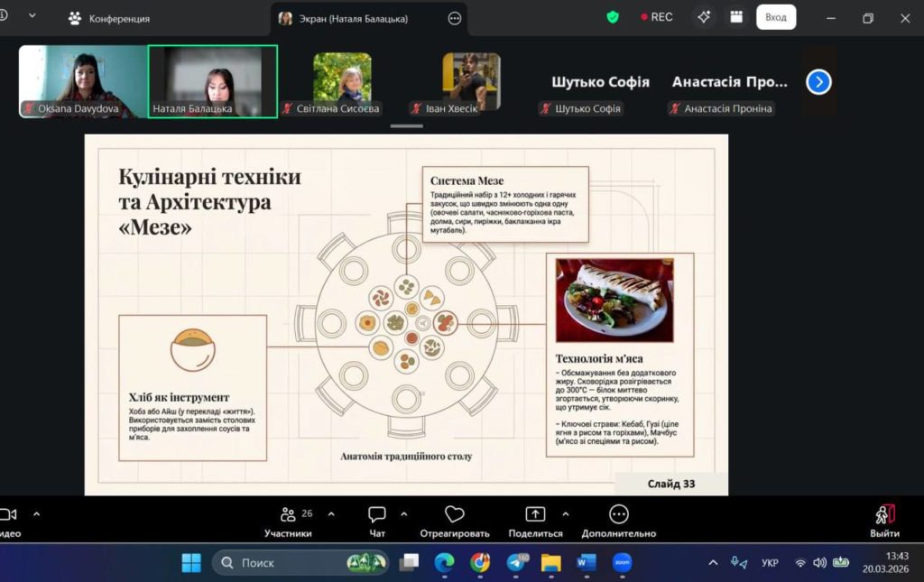Show next participants with blue arrow
The image size is (924, 582).
click(x=818, y=82)
